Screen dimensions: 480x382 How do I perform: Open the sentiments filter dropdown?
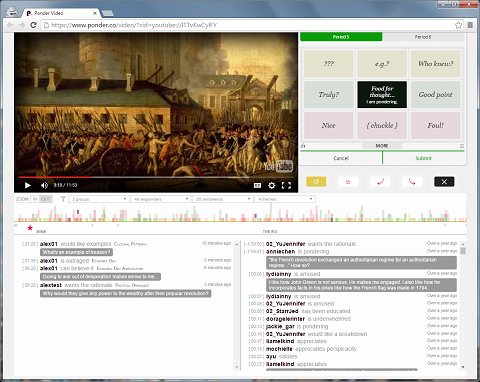tap(223, 199)
